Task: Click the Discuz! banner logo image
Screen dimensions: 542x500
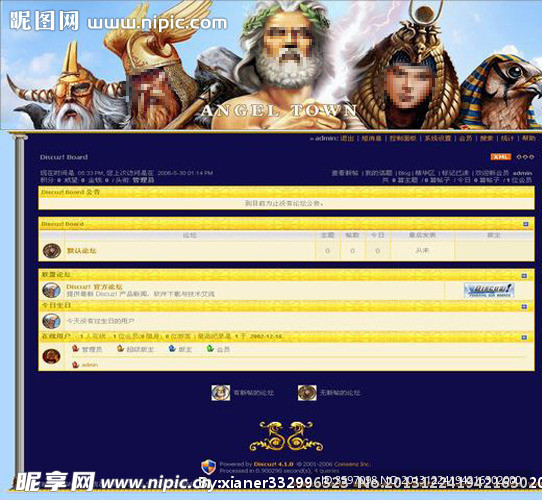Action: click(489, 290)
